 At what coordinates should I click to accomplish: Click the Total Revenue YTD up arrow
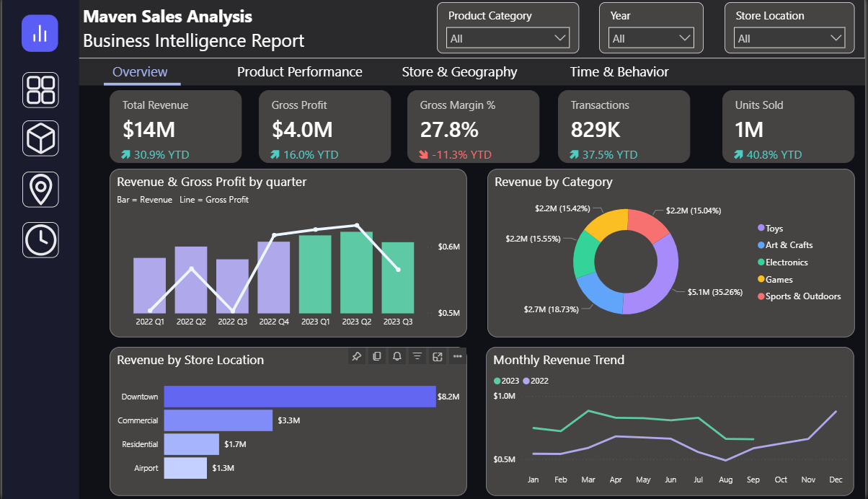(126, 154)
